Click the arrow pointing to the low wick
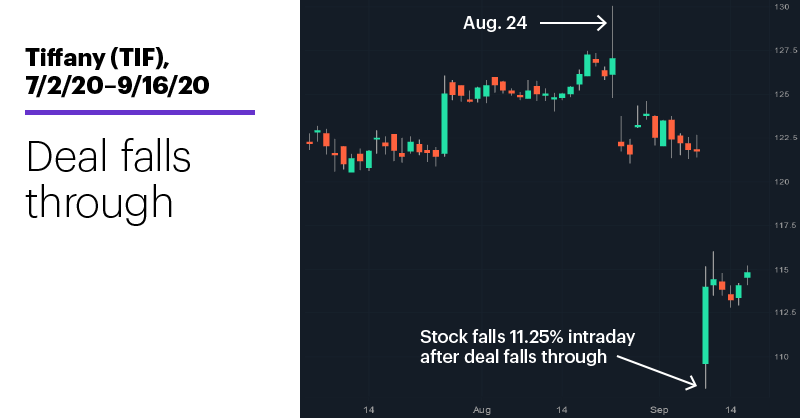The image size is (800, 418). coord(657,372)
